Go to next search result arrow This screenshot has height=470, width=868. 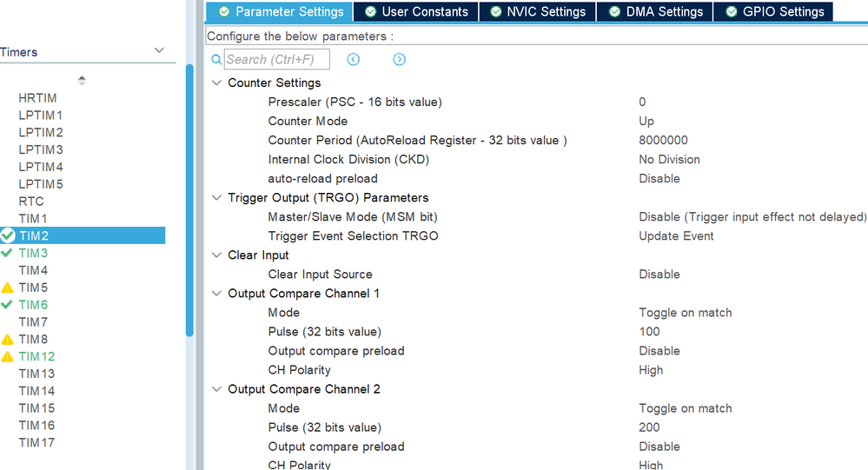pos(399,59)
